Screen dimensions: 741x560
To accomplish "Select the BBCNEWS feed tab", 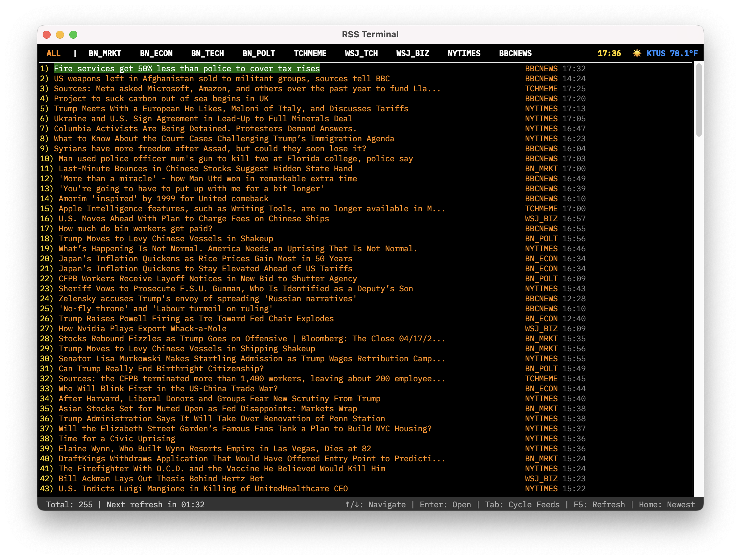I will tap(515, 53).
